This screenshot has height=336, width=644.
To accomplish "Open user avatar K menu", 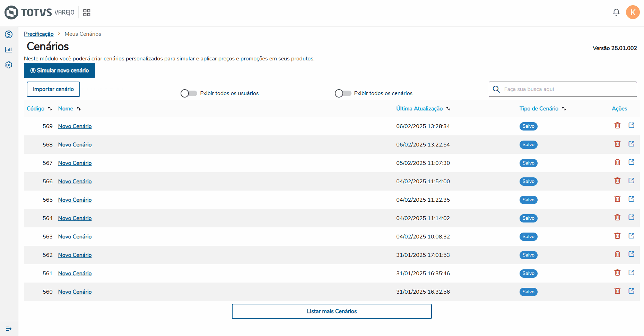I will tap(633, 12).
